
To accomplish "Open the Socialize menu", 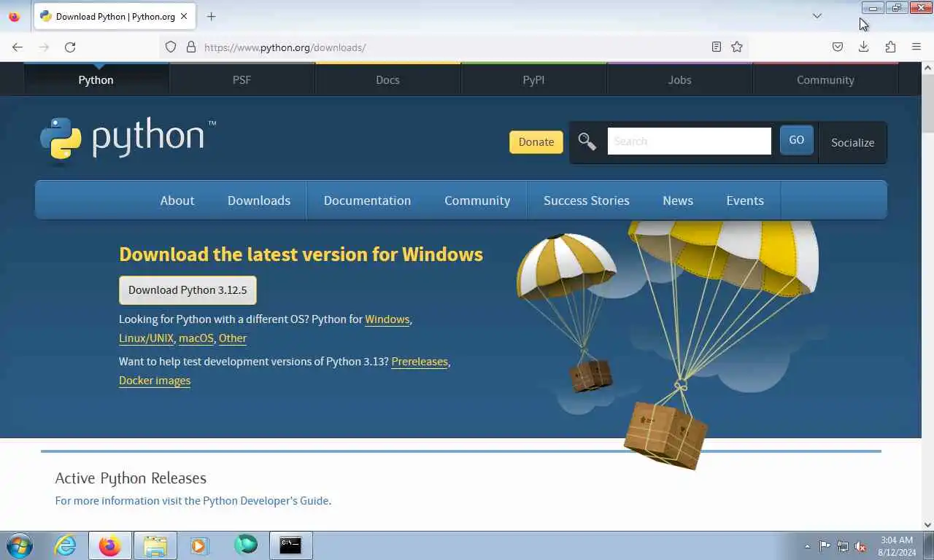I will (852, 143).
